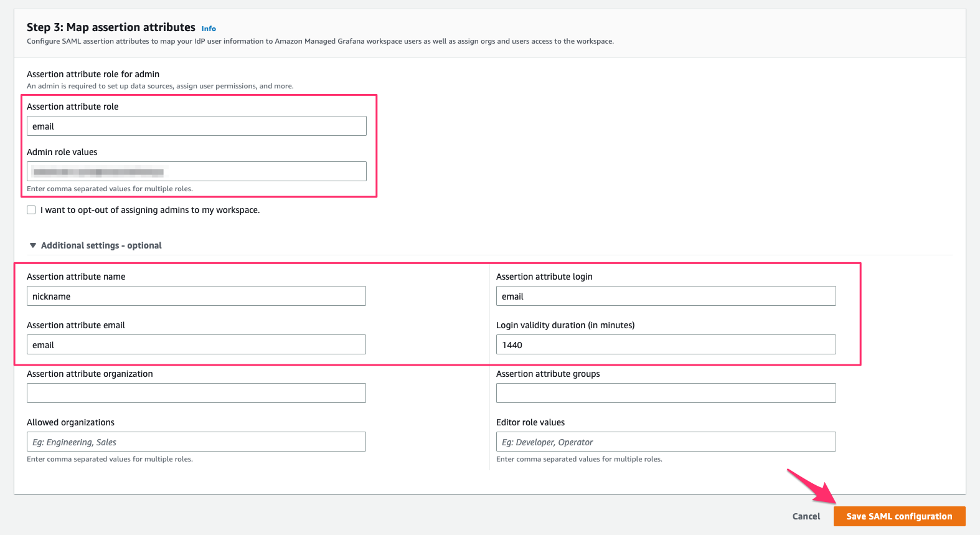
Task: Click the Assertion attribute email field
Action: [x=196, y=344]
